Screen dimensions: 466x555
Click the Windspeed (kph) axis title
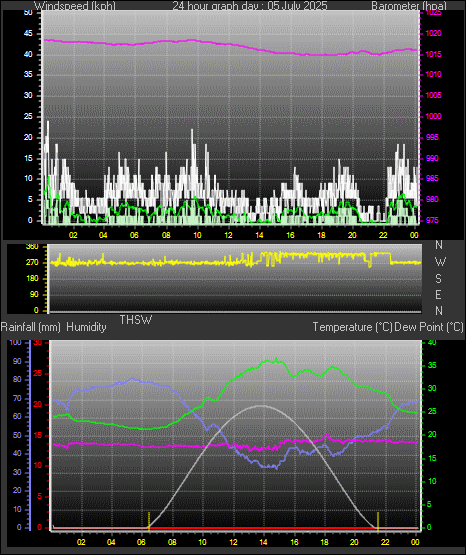75,6
